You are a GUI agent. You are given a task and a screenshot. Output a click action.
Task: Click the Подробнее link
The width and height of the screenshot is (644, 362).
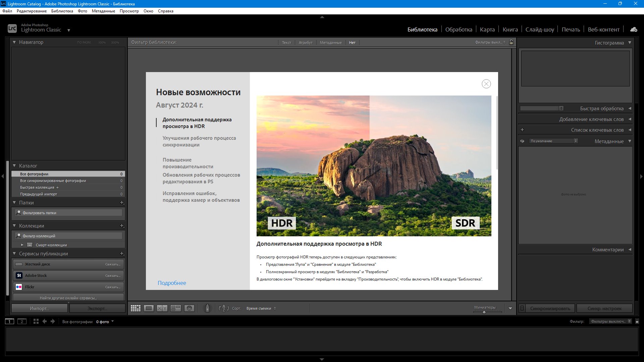(172, 283)
